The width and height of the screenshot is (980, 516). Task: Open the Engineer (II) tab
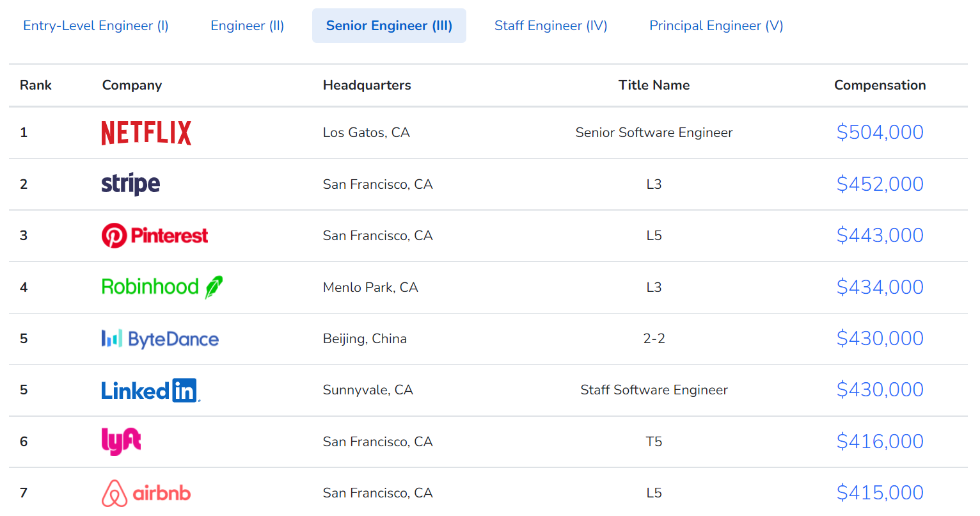point(248,26)
